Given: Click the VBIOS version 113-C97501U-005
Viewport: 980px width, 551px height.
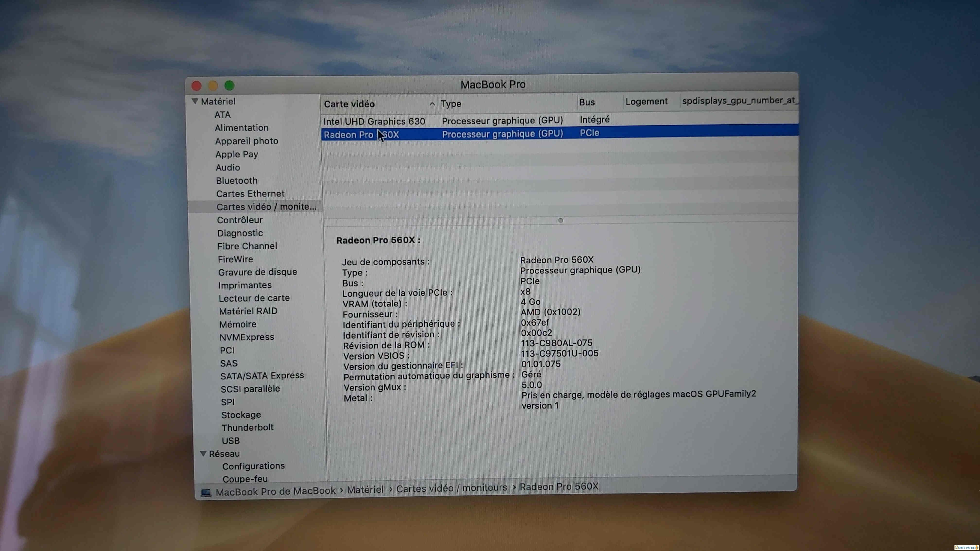Looking at the screenshot, I should point(560,353).
